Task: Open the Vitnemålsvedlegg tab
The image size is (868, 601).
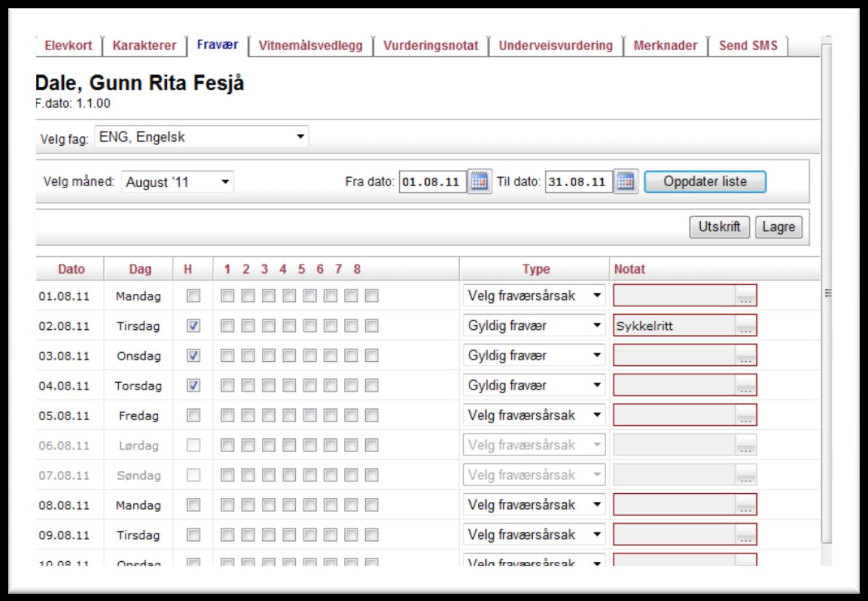Action: 310,46
